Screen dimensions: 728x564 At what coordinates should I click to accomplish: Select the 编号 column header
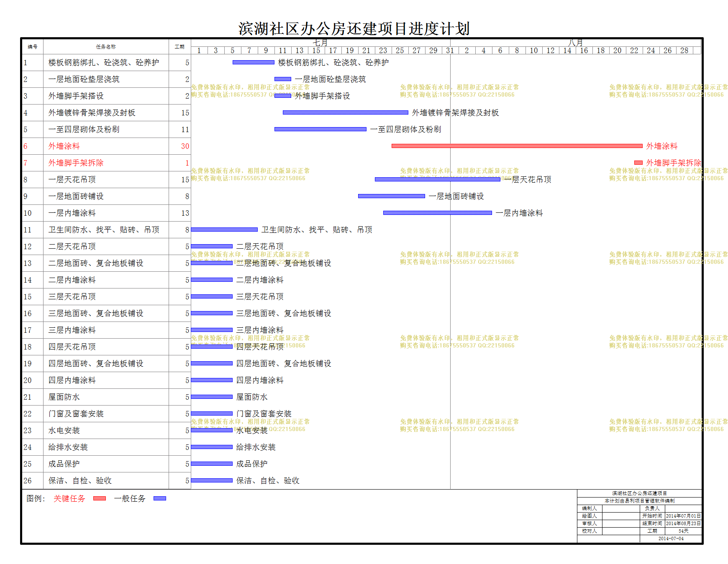(33, 47)
